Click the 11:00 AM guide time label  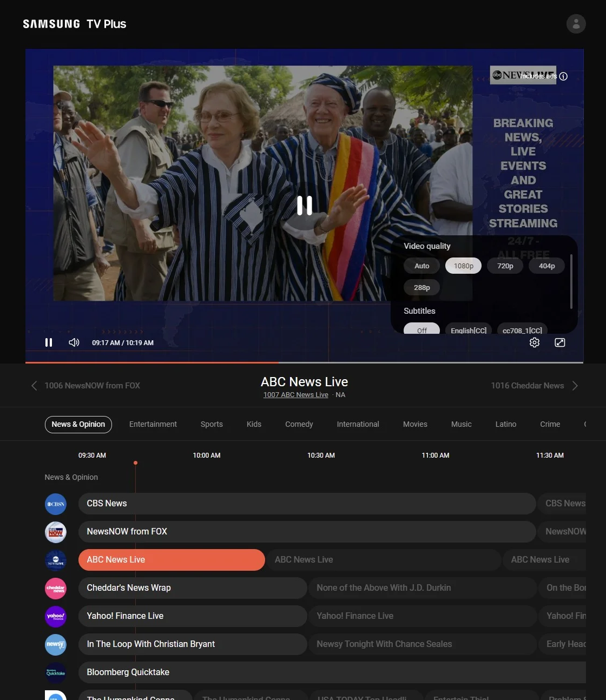coord(436,455)
